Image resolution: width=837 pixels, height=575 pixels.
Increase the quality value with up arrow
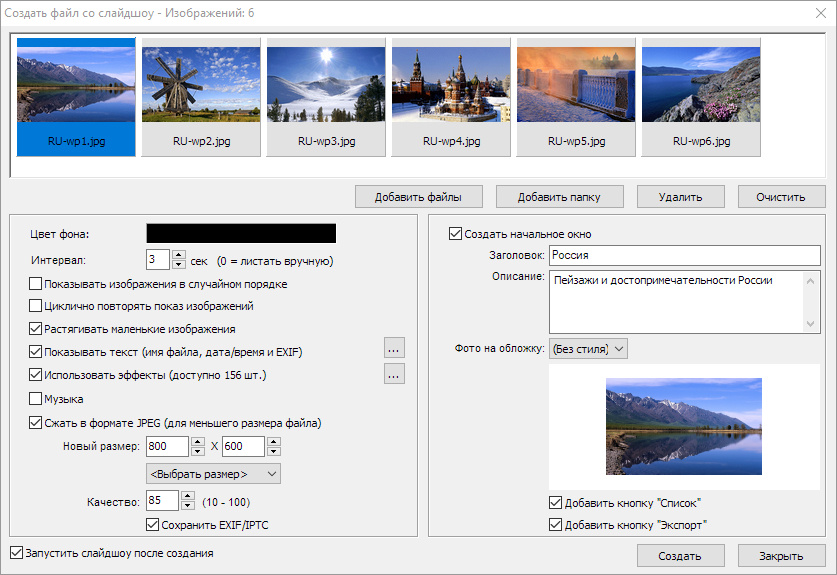(188, 495)
